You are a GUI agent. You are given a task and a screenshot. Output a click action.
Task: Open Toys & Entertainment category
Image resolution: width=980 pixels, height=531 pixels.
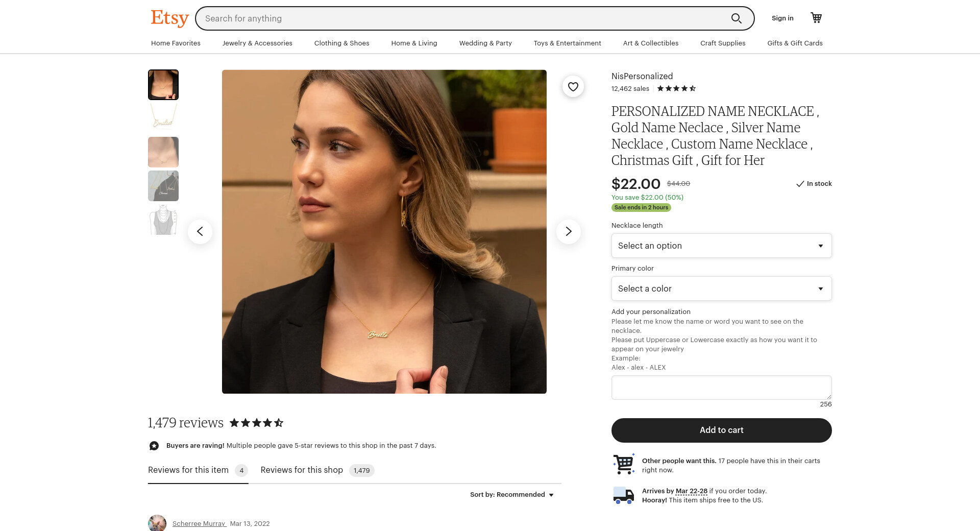(x=568, y=43)
